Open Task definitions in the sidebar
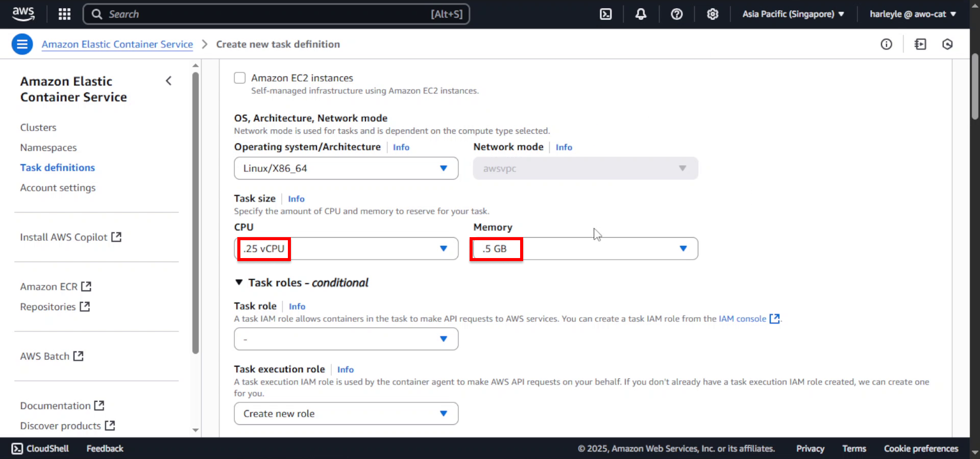The image size is (980, 459). (x=58, y=167)
